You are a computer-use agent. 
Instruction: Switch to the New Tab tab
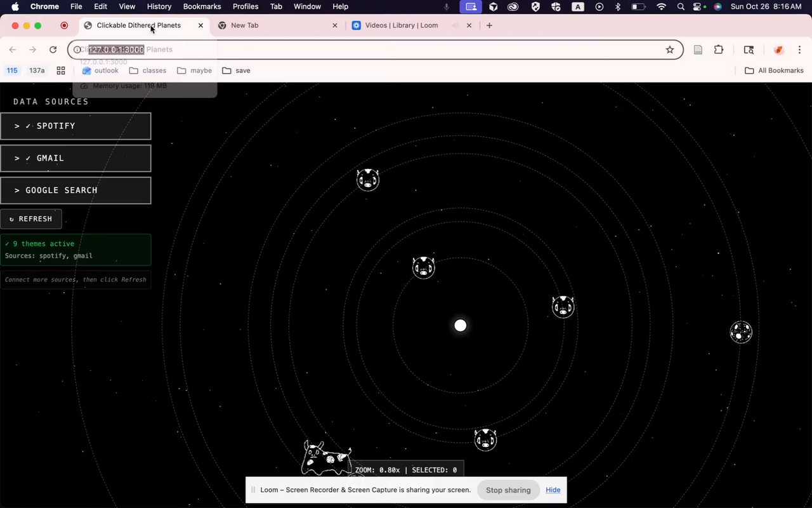[244, 25]
